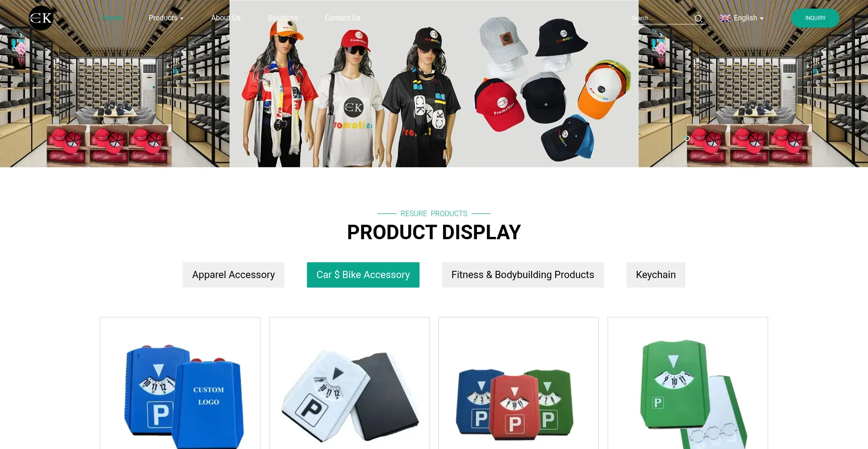
Task: Switch to the Keychain tab
Action: (x=656, y=275)
